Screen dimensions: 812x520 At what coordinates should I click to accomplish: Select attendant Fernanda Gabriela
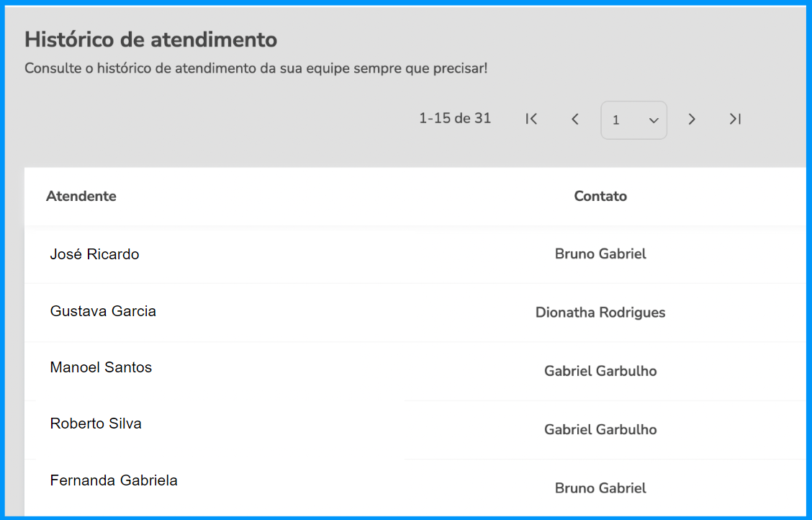(x=114, y=480)
